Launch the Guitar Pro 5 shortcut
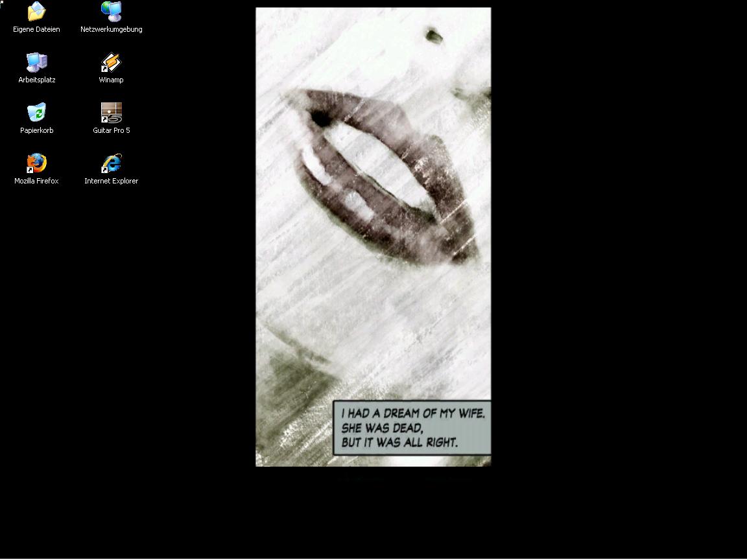 112,112
